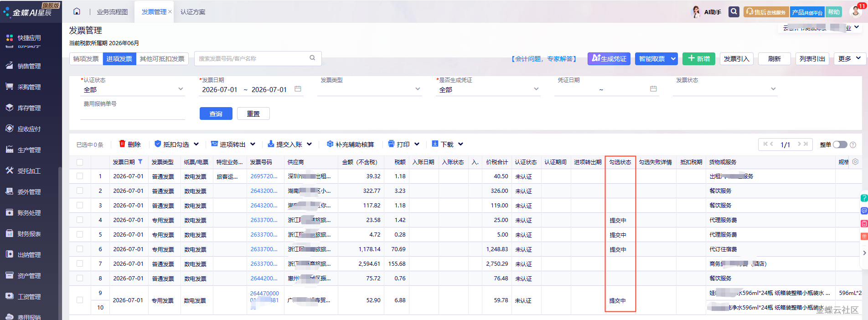Image resolution: width=868 pixels, height=320 pixels.
Task: Switch to 业务流程图 tab
Action: pos(112,12)
